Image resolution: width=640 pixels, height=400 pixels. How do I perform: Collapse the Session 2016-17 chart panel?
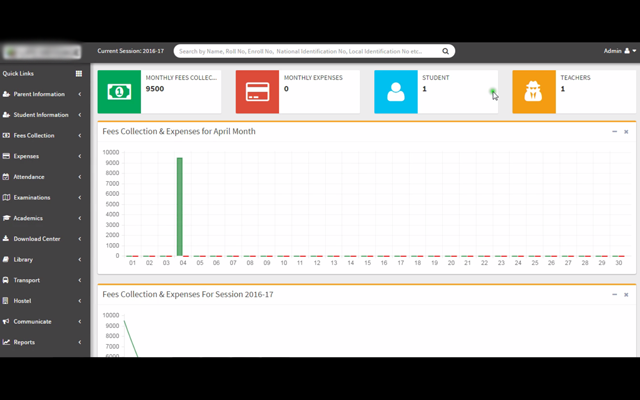tap(614, 295)
